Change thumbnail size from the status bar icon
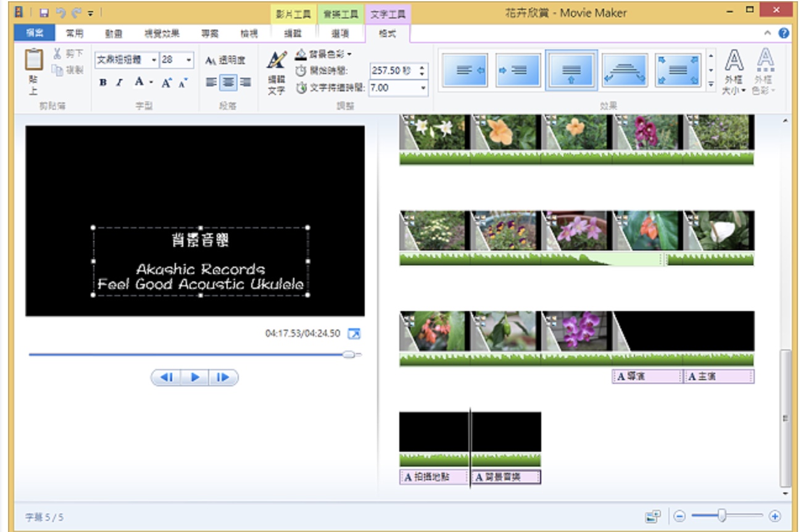Screen dimensions: 806x532 click(x=652, y=517)
